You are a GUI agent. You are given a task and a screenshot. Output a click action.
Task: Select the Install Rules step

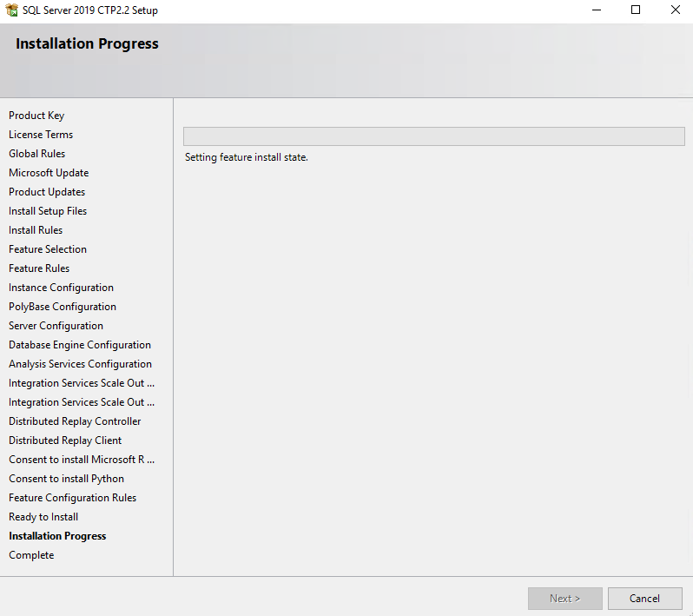36,230
